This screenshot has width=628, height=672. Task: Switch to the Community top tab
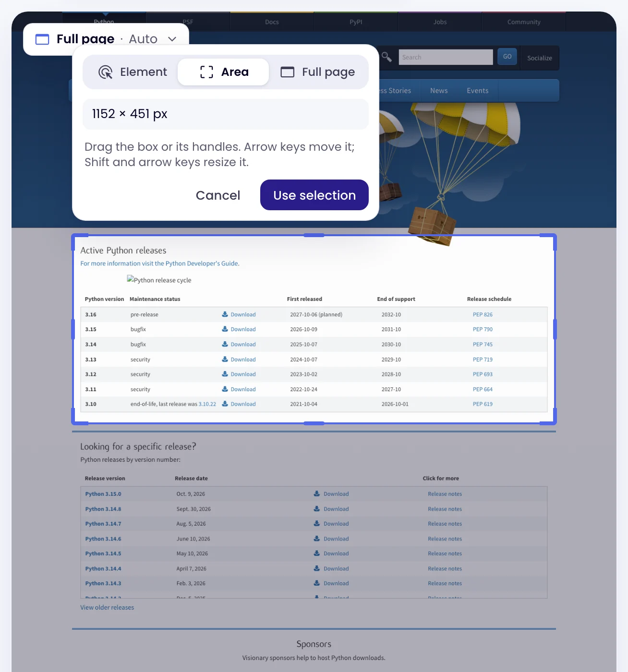(x=524, y=22)
